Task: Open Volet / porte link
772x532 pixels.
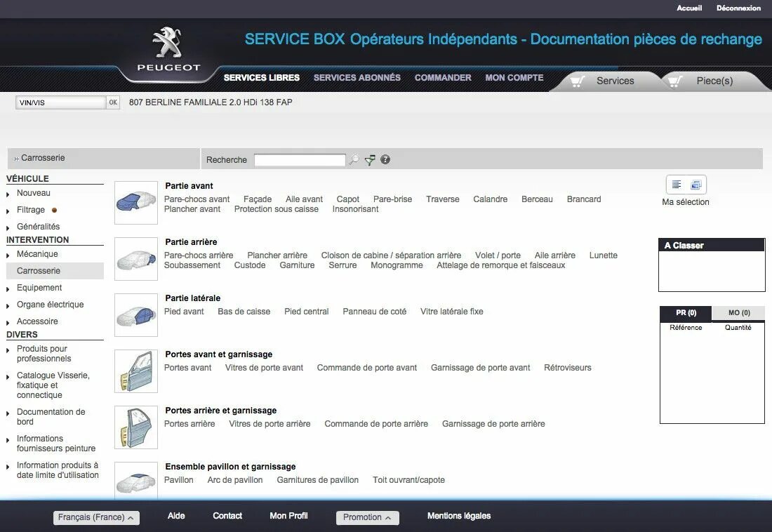Action: [x=498, y=255]
